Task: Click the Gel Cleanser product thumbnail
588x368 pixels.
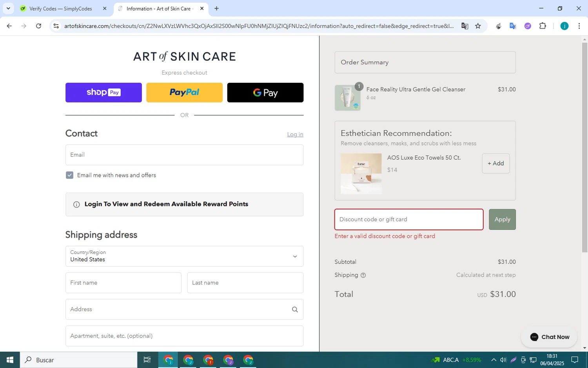Action: click(x=348, y=98)
